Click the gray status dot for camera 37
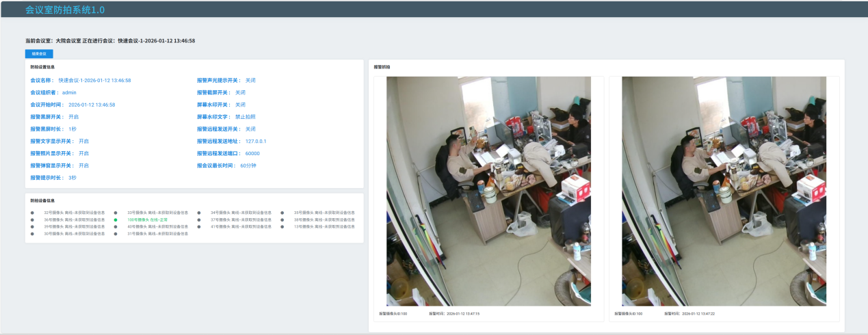Viewport: 868px width, 335px height. (199, 219)
